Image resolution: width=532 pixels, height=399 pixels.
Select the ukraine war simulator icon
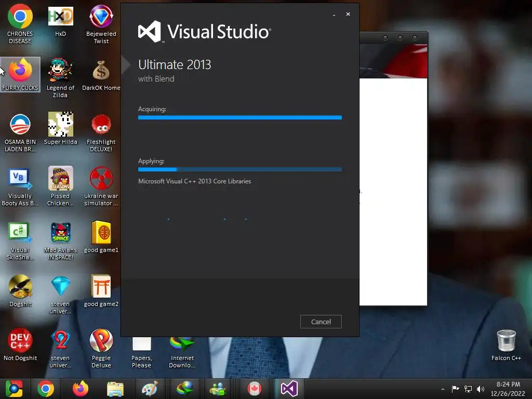pyautogui.click(x=101, y=186)
